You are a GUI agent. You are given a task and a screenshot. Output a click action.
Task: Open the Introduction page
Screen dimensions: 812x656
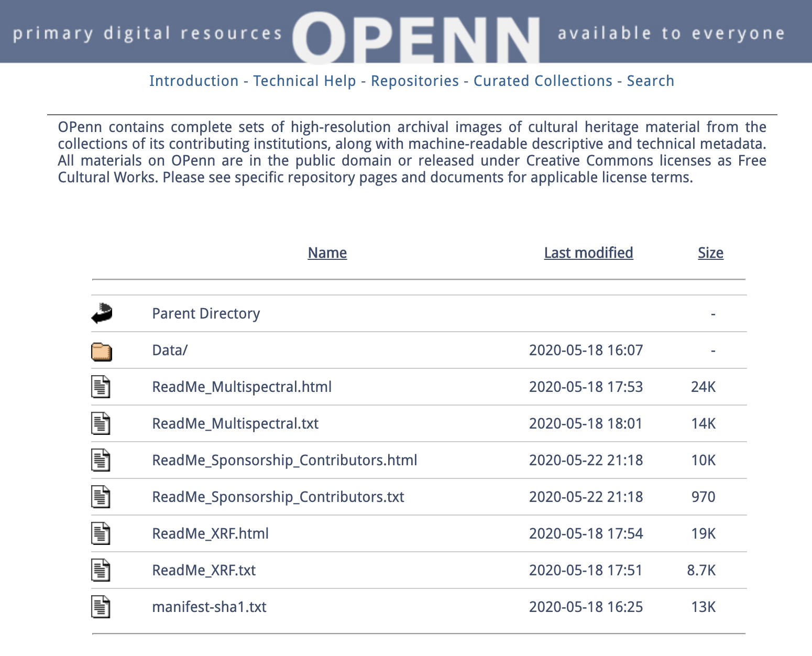[x=194, y=81]
